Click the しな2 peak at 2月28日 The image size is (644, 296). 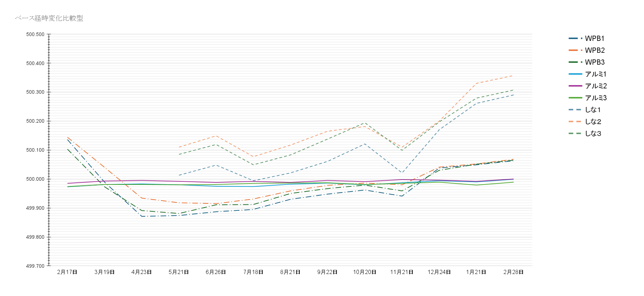513,75
